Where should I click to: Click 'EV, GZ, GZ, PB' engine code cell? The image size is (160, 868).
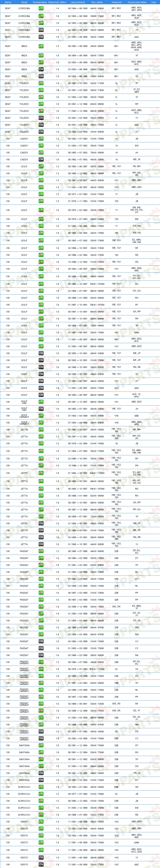click(x=137, y=473)
